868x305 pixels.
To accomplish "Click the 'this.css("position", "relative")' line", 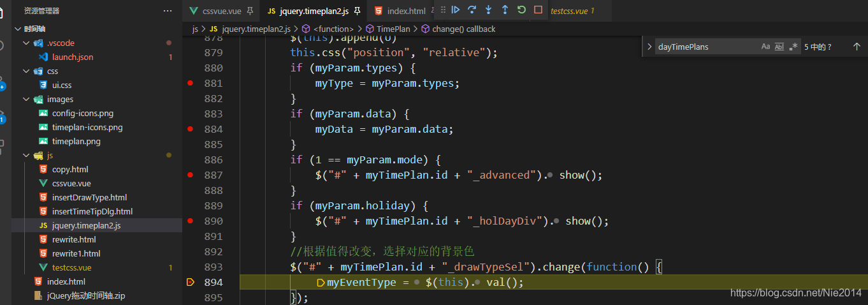I will click(394, 52).
